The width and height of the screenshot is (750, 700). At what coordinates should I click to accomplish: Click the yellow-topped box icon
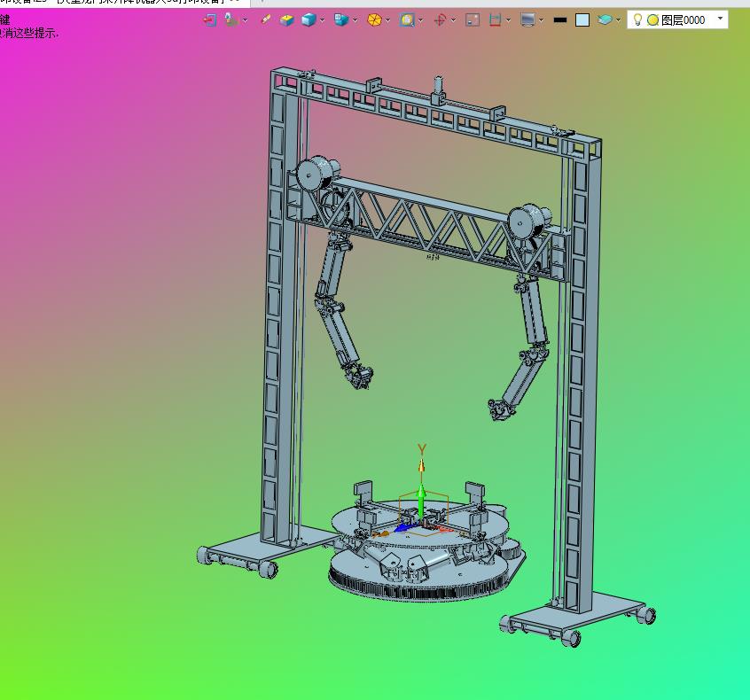[286, 19]
